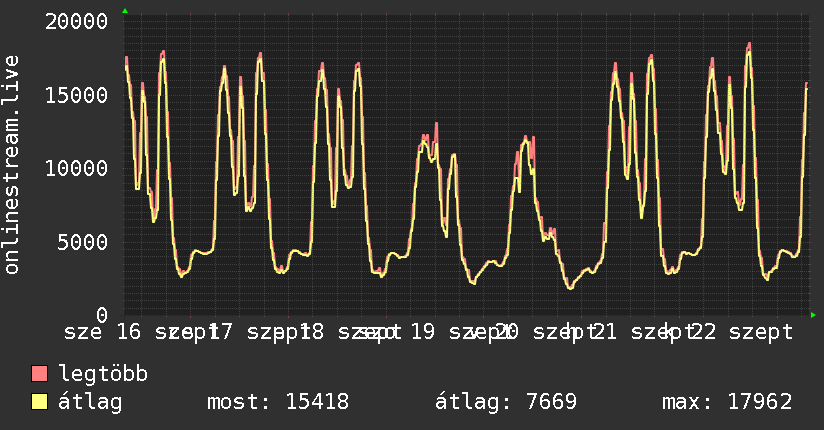The height and width of the screenshot is (430, 824).
Task: Click the átlag legend label beside yellow swatch
Action: point(90,402)
